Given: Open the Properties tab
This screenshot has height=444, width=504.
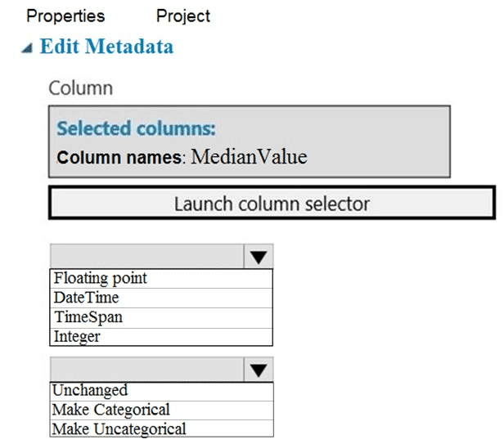Looking at the screenshot, I should point(65,16).
